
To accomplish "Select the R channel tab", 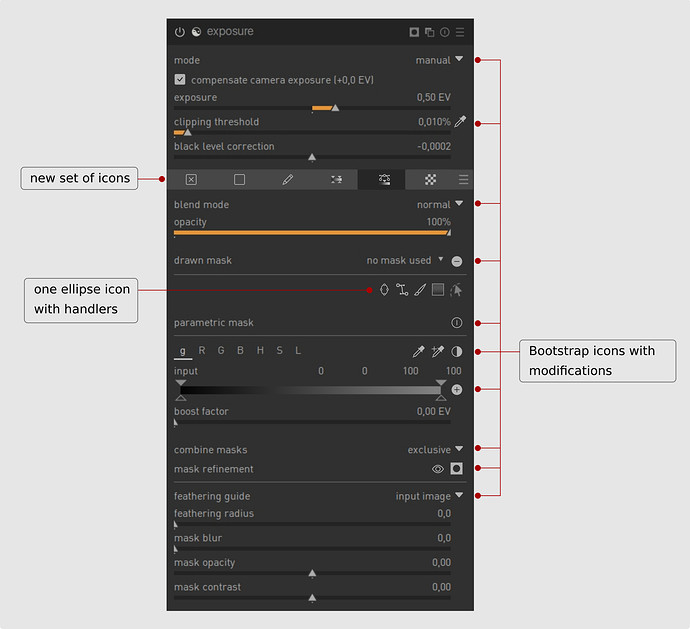I will [x=202, y=350].
